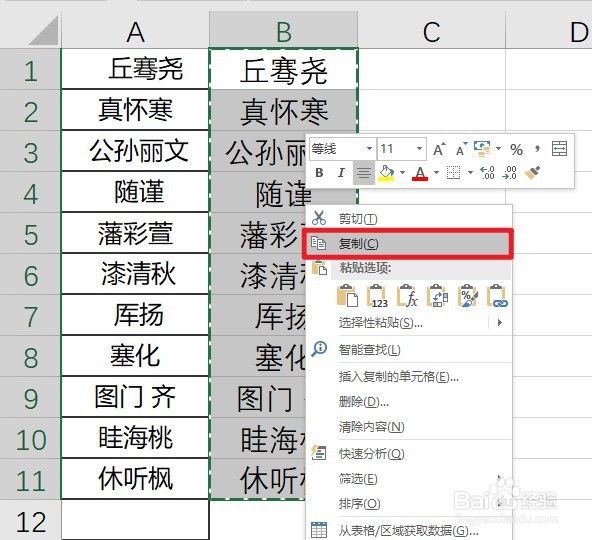Toggle italic in the mini toolbar

pyautogui.click(x=341, y=173)
